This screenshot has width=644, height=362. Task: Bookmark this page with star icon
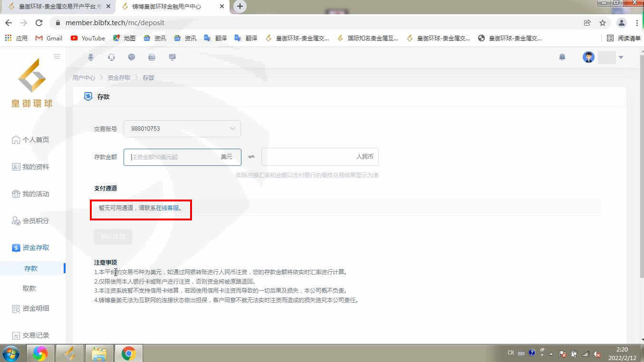[x=603, y=23]
